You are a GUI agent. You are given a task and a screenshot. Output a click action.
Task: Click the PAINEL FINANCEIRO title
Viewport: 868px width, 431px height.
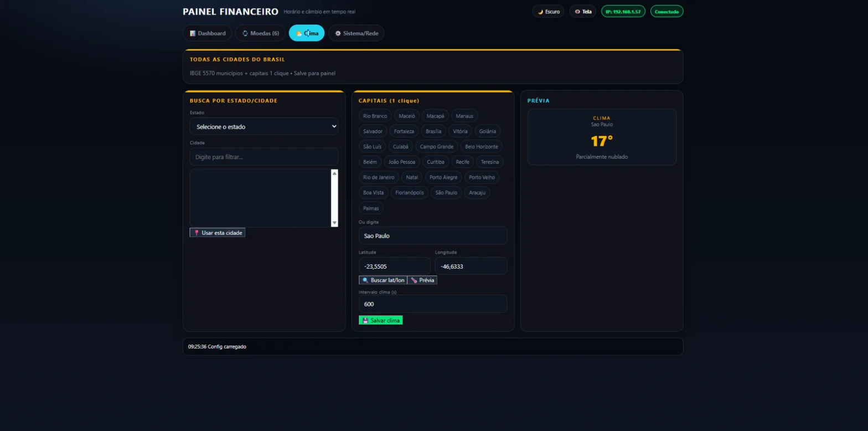(230, 12)
